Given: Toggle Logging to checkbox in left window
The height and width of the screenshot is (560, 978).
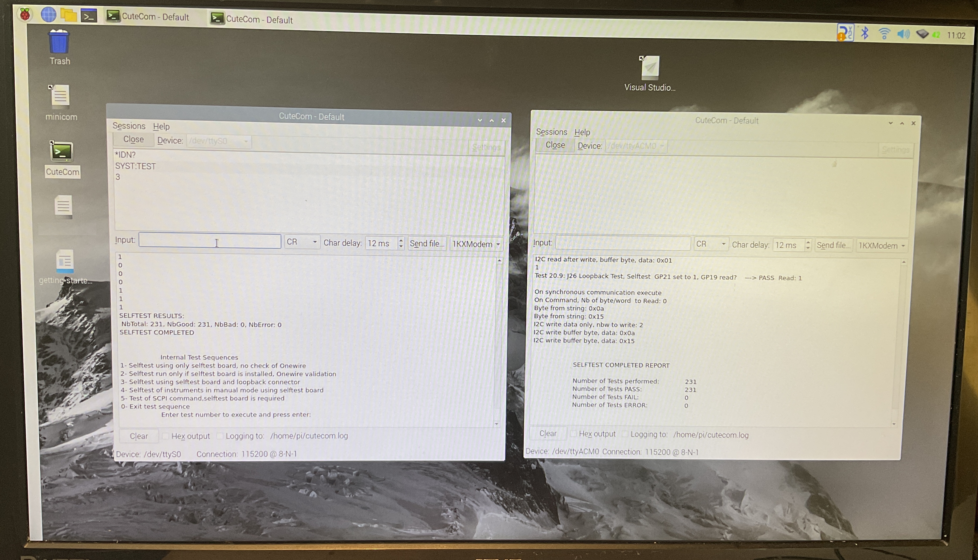Looking at the screenshot, I should 220,436.
